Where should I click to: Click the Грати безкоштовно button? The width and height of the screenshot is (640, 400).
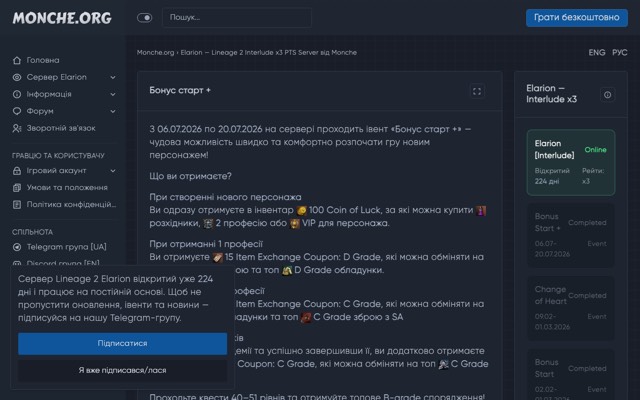click(577, 18)
